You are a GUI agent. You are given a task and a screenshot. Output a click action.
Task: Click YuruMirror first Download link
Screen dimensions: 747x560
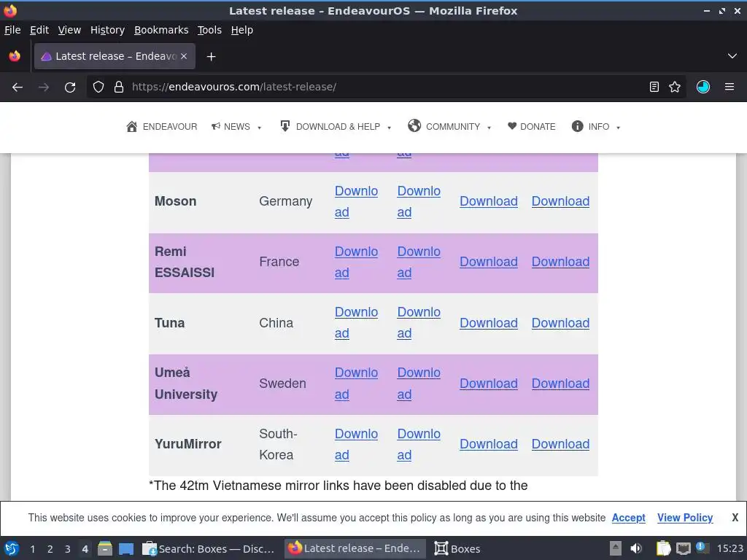coord(356,444)
